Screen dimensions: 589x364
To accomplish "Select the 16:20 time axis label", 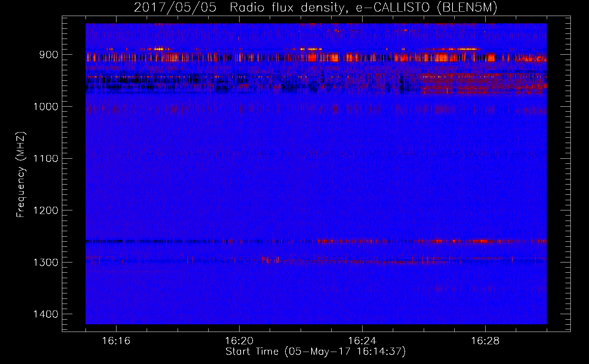I will 239,341.
